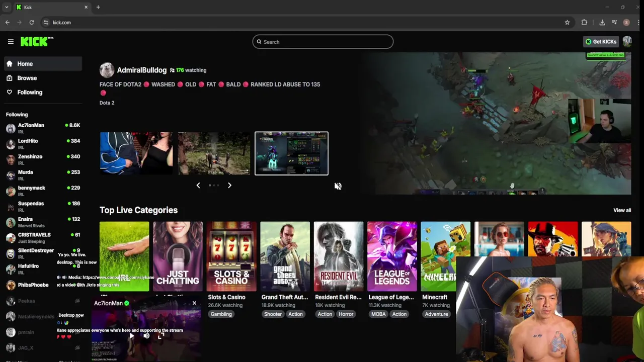The height and width of the screenshot is (362, 644).
Task: Play the Ac7ionMan mini player
Action: pyautogui.click(x=131, y=336)
